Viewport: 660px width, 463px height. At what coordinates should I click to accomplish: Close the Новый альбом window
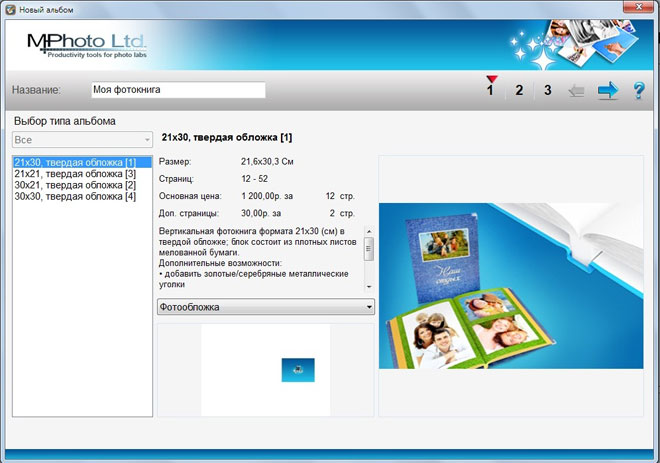tap(639, 6)
